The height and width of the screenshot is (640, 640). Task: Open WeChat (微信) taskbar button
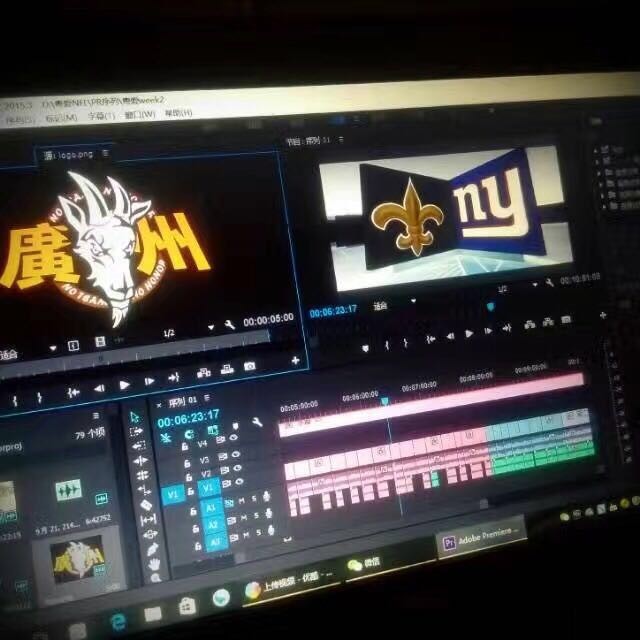(x=364, y=564)
